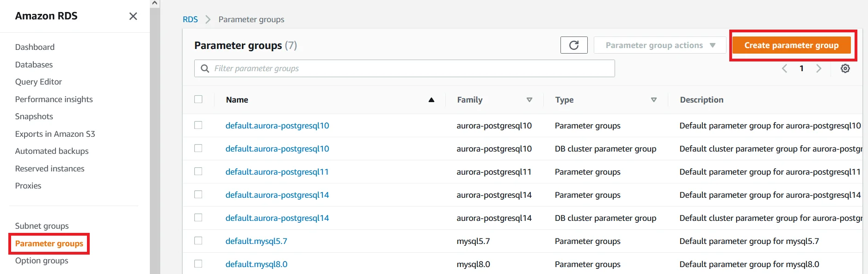Focus the Filter parameter groups field
Viewport: 868px width, 274px height.
click(x=405, y=68)
